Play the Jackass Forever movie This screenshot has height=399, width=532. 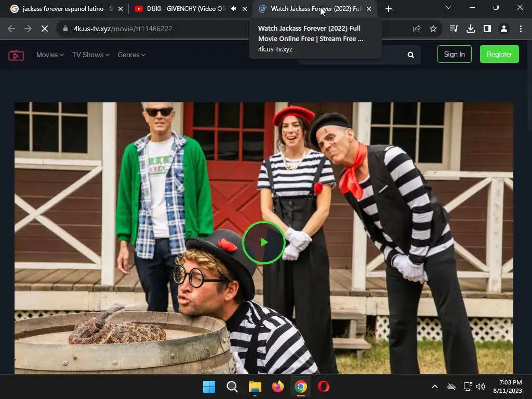264,242
